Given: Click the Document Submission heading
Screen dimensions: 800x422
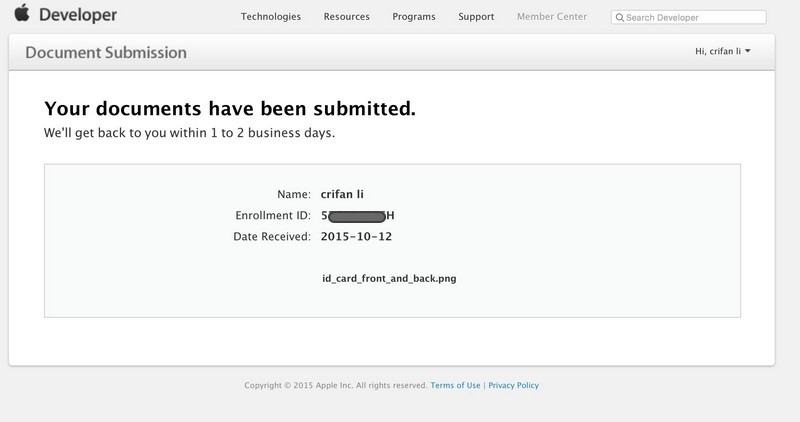Looking at the screenshot, I should pyautogui.click(x=106, y=53).
